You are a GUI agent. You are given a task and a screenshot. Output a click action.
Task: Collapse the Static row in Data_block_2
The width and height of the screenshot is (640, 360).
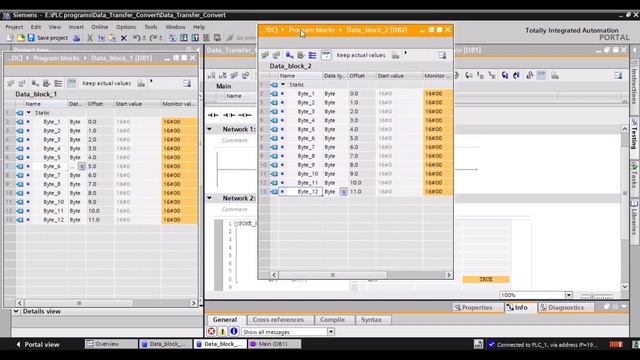(283, 84)
